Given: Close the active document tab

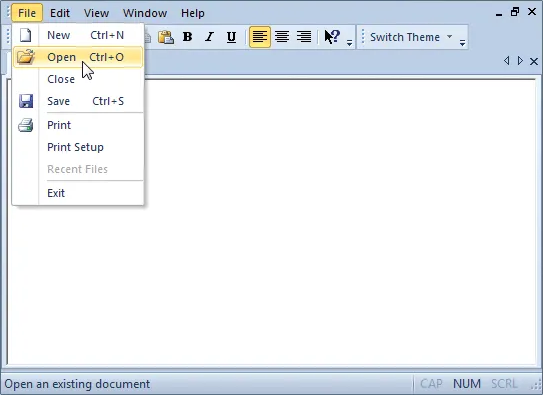Looking at the screenshot, I should (534, 62).
